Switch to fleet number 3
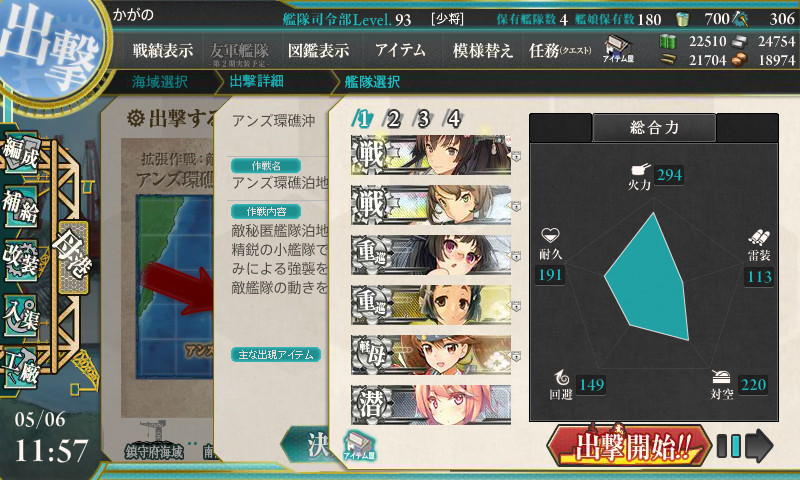Screen dimensions: 800x480 tap(423, 118)
